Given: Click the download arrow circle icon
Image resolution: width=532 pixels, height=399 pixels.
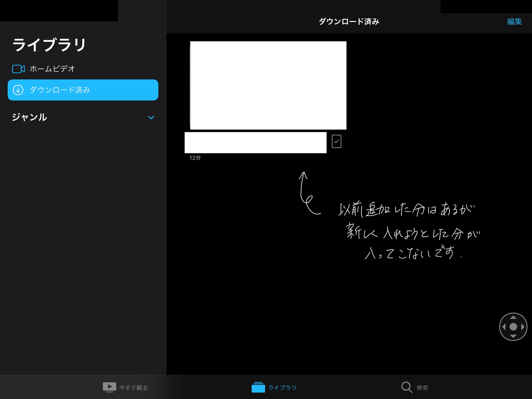Looking at the screenshot, I should tap(18, 90).
